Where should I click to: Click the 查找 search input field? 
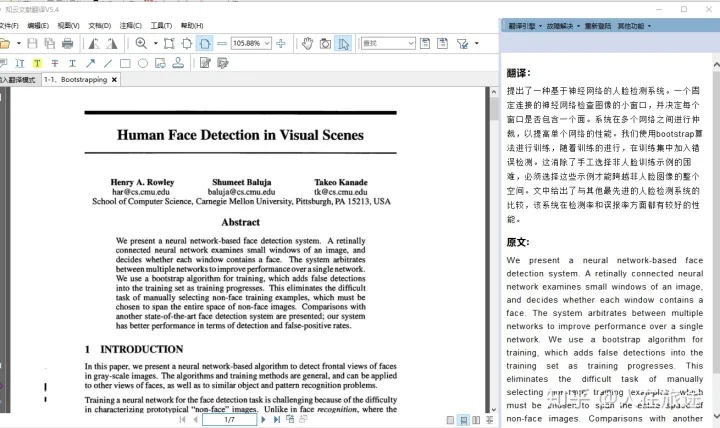384,44
